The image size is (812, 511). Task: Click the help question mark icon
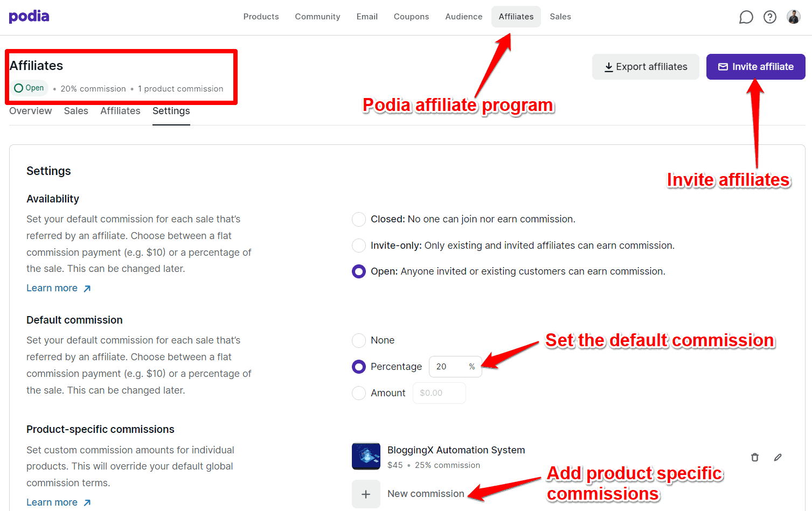point(769,17)
